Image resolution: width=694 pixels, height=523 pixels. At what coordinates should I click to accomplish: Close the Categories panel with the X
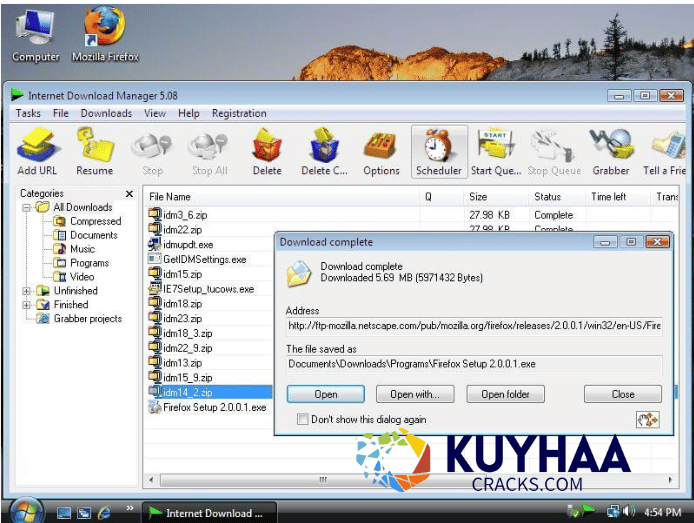(x=129, y=194)
